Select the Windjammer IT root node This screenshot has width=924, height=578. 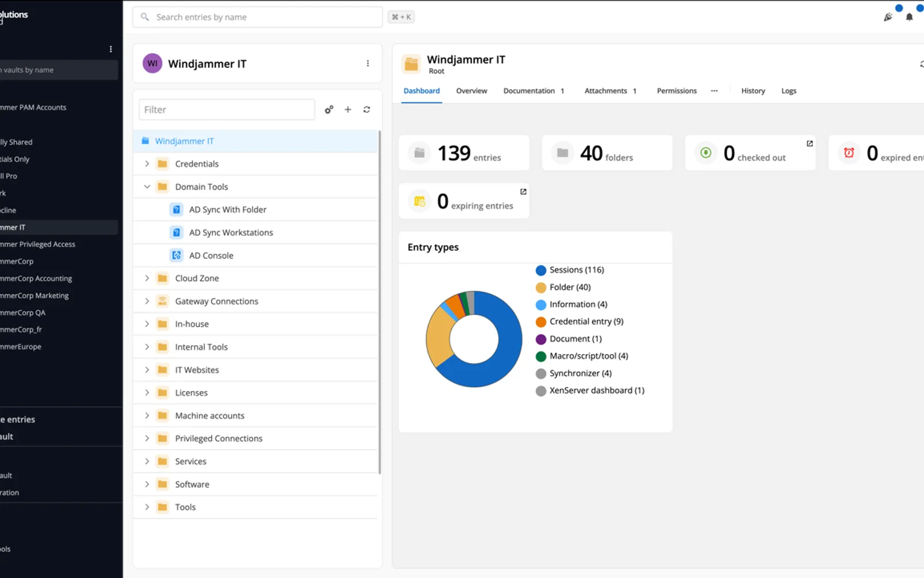[x=256, y=141]
